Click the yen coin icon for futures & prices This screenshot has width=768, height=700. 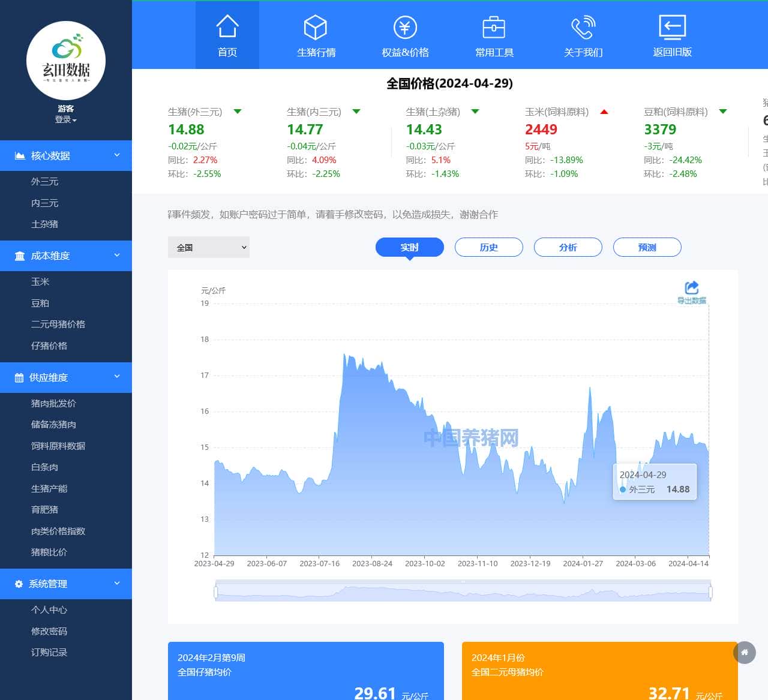click(x=405, y=27)
